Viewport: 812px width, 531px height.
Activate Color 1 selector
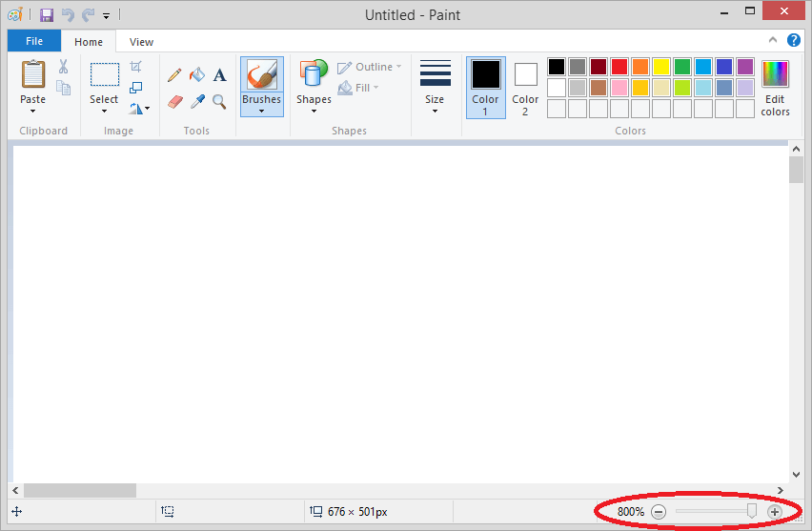486,88
